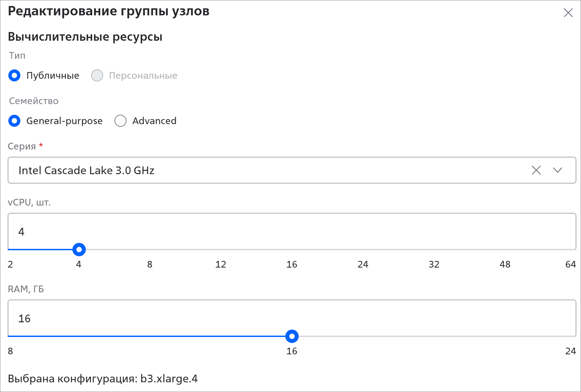Click the RAM slider handle at 16
Image resolution: width=581 pixels, height=392 pixels.
pyautogui.click(x=292, y=336)
